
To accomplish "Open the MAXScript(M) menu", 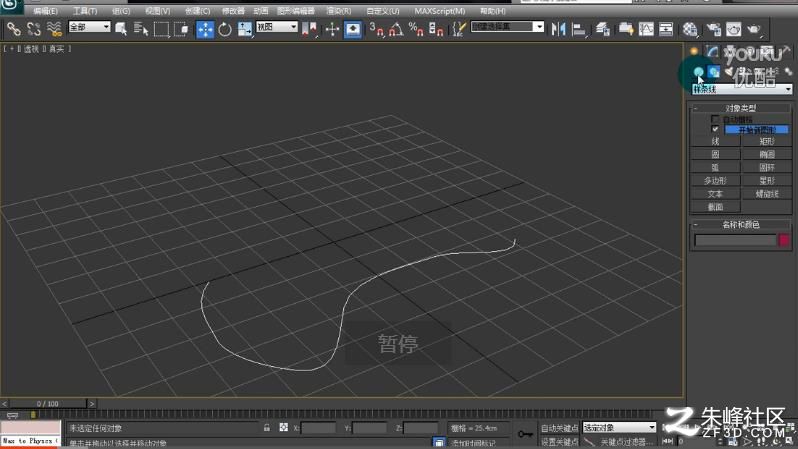I will [440, 11].
